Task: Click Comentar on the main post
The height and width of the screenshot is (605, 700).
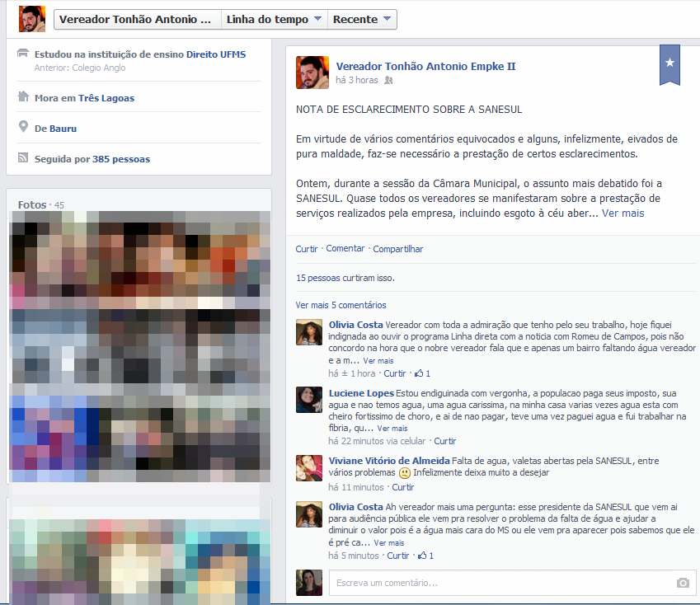Action: pyautogui.click(x=345, y=249)
